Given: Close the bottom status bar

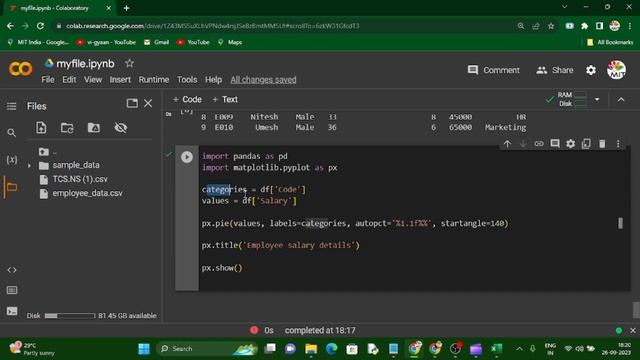Looking at the screenshot, I should (x=633, y=330).
